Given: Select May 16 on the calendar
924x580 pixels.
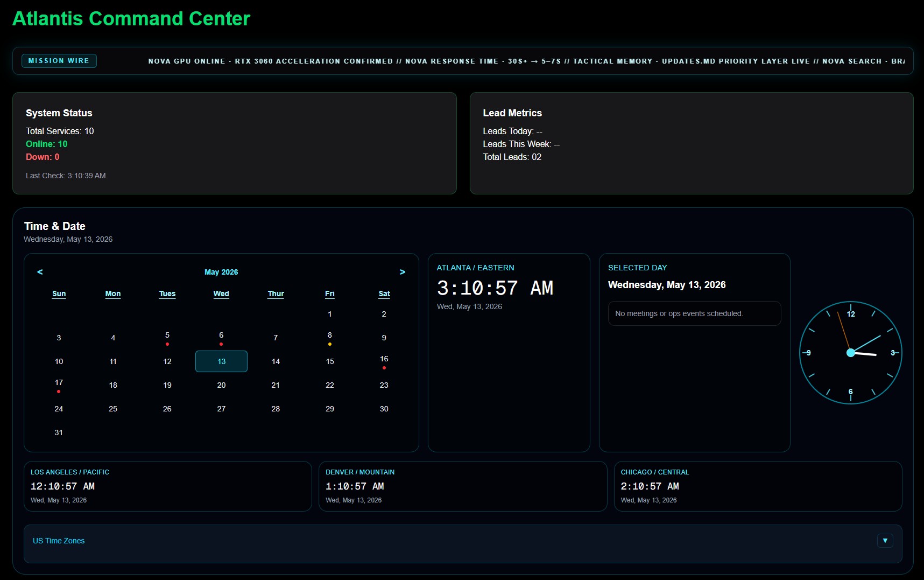Looking at the screenshot, I should 384,361.
